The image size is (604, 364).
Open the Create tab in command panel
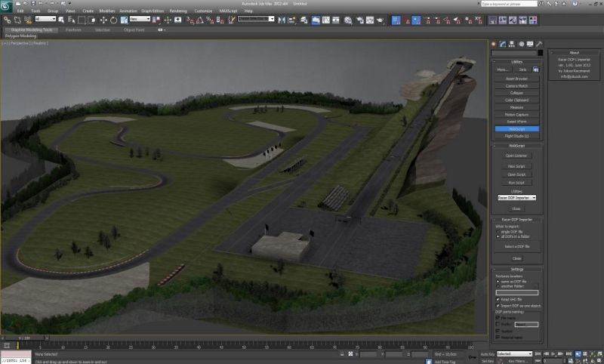pos(493,44)
